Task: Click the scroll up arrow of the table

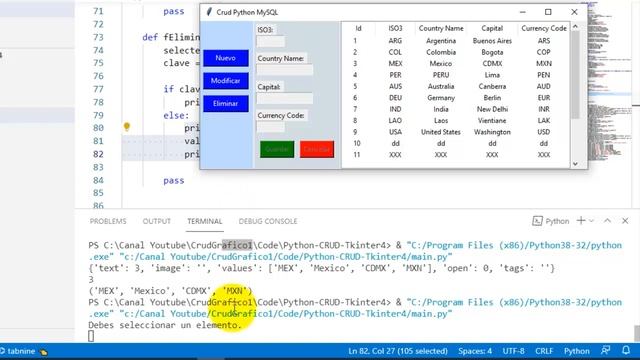Action: click(576, 27)
